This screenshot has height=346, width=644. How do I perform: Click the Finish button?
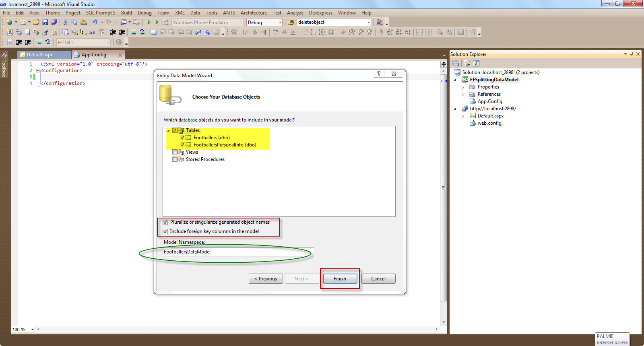(x=340, y=278)
